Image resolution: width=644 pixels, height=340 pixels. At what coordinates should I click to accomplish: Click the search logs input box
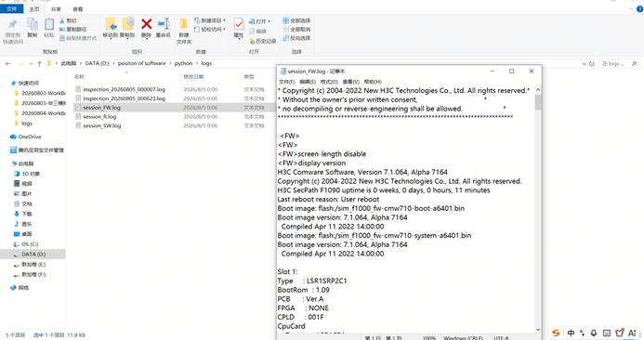tap(619, 64)
